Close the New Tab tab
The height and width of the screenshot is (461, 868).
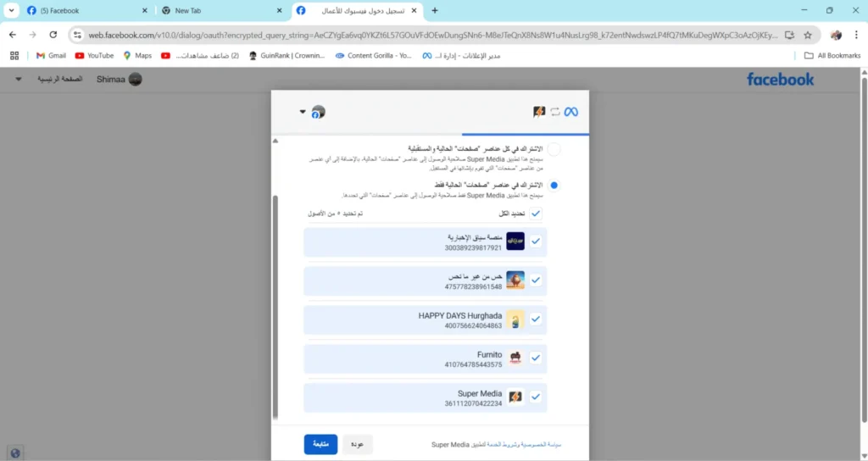pyautogui.click(x=279, y=10)
